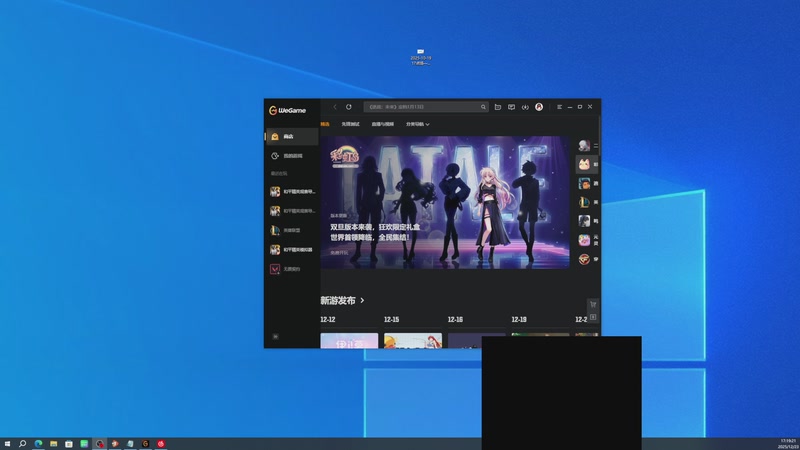Click the banner headline text
Image resolution: width=800 pixels, height=450 pixels.
(375, 232)
